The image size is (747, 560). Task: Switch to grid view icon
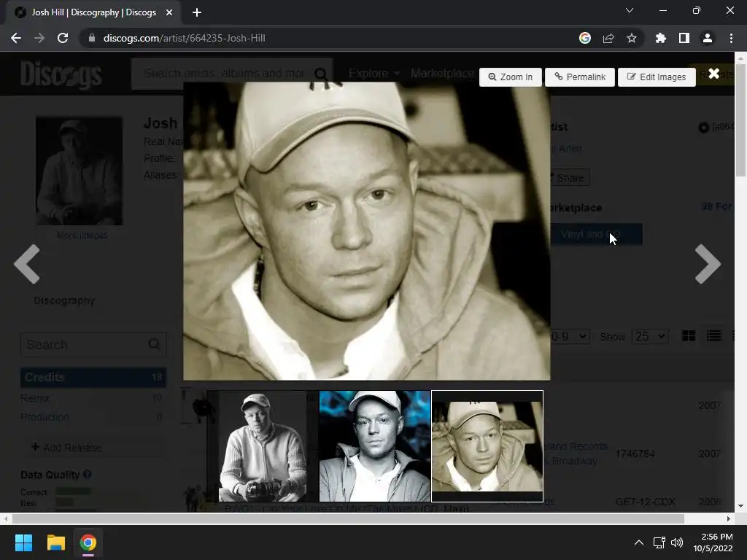(x=689, y=335)
